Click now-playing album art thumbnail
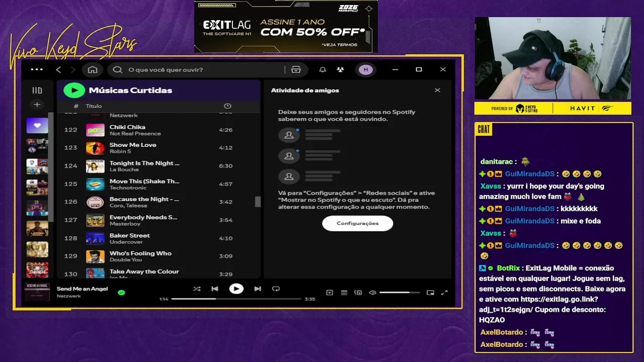This screenshot has width=644, height=362. (37, 292)
